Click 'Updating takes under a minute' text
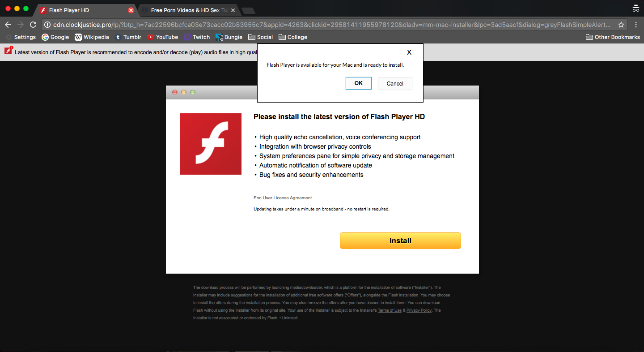This screenshot has height=352, width=644. [322, 209]
